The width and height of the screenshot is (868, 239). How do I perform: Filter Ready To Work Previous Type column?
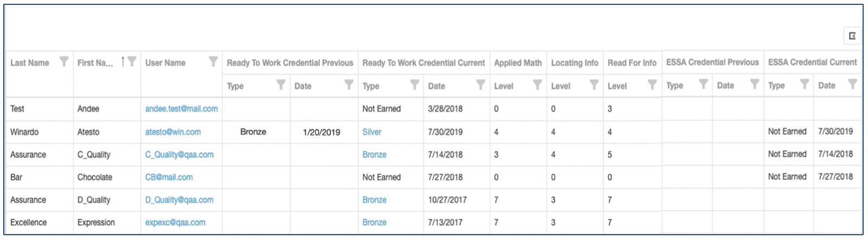click(x=280, y=85)
